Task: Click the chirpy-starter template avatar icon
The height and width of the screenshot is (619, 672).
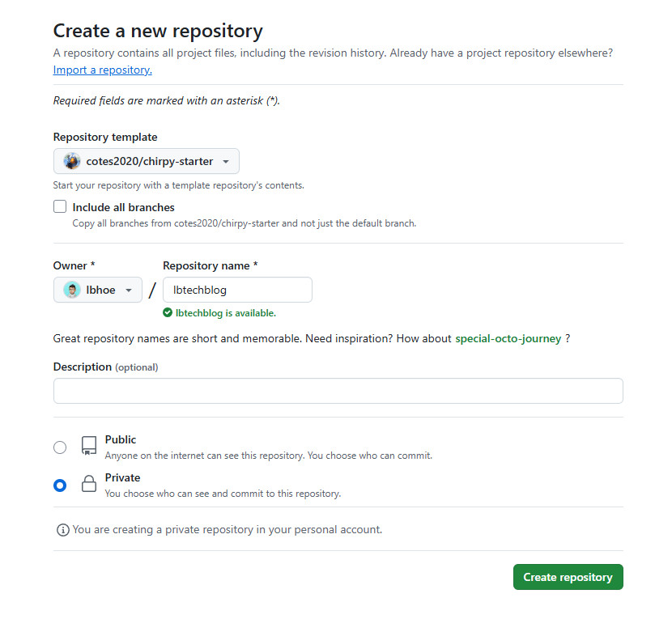Action: tap(73, 161)
